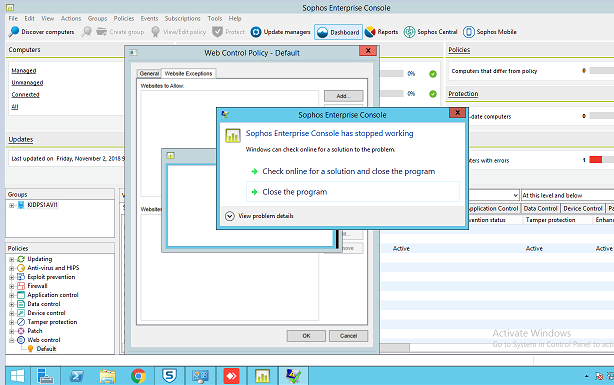Choose Close the program option

pos(352,192)
